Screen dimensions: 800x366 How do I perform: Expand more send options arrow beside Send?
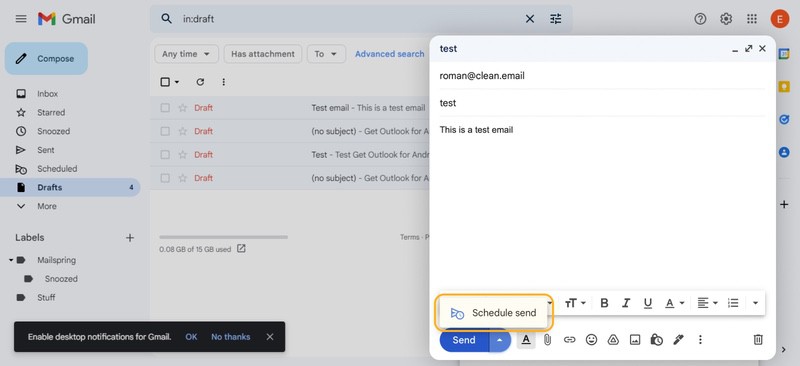[x=500, y=340]
